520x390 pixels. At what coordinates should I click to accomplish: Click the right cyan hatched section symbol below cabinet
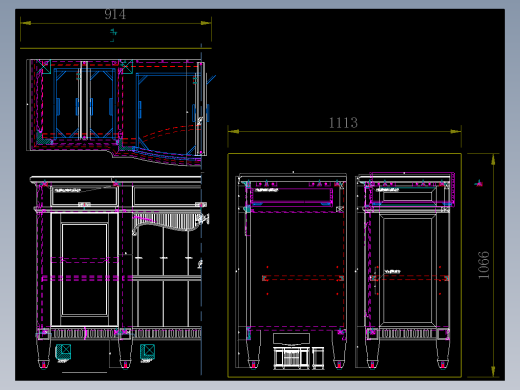(x=147, y=353)
